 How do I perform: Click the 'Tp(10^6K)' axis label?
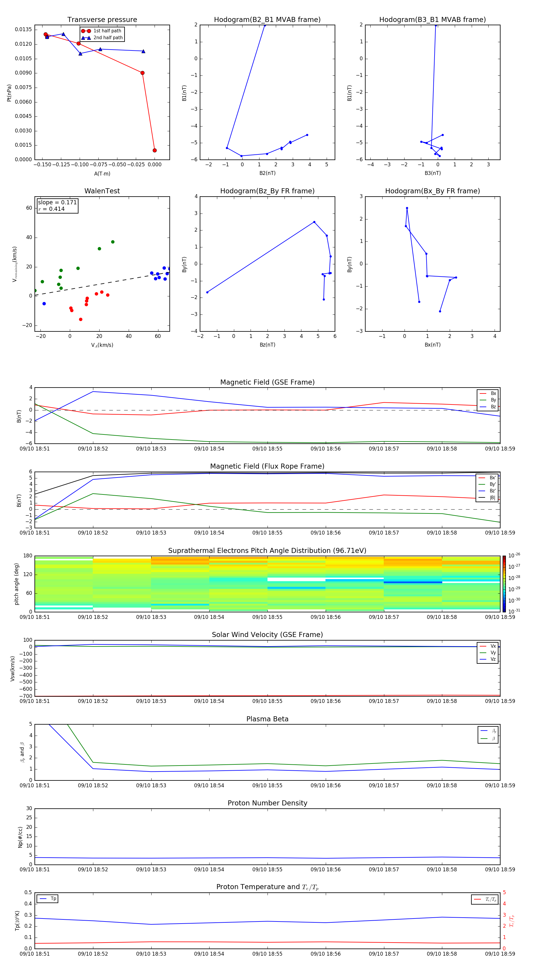[17, 921]
